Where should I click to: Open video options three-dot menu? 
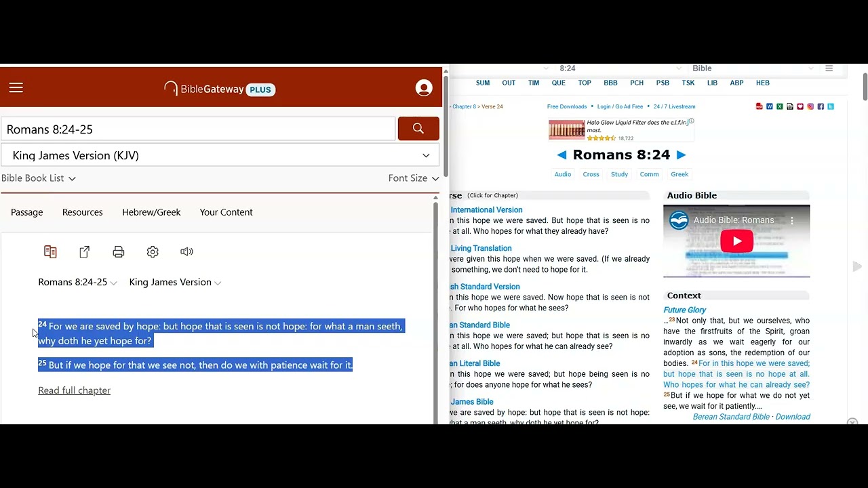click(x=791, y=220)
